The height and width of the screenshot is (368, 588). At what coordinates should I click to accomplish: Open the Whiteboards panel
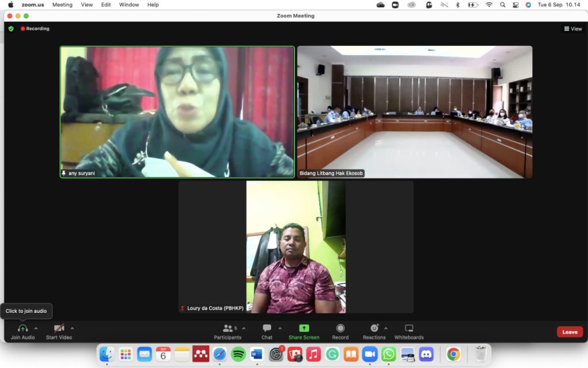(409, 332)
